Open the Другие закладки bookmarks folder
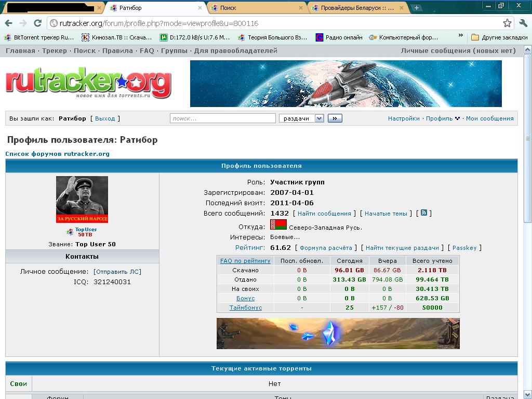 499,37
